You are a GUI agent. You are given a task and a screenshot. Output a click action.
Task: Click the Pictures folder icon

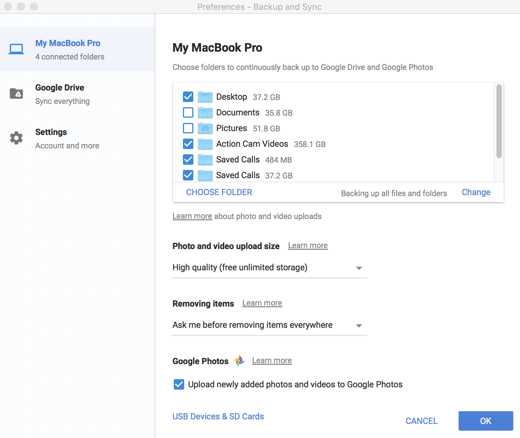205,128
